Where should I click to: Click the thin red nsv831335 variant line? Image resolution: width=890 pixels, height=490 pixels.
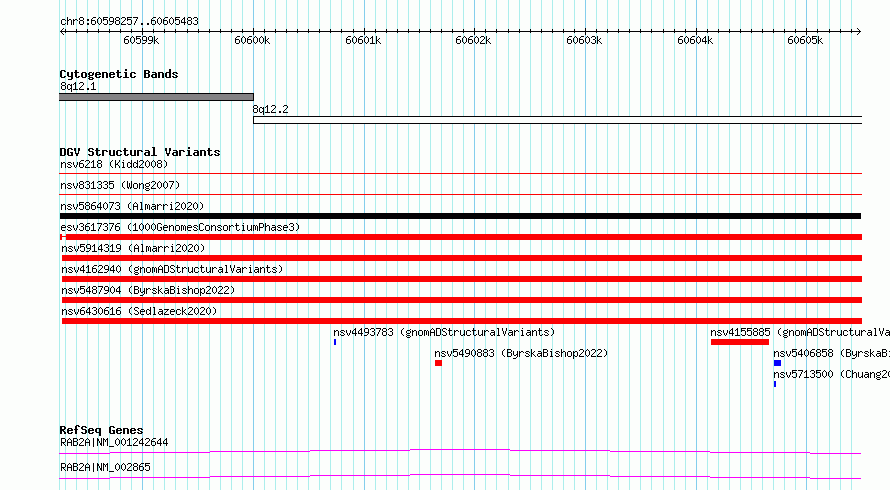[x=460, y=194]
